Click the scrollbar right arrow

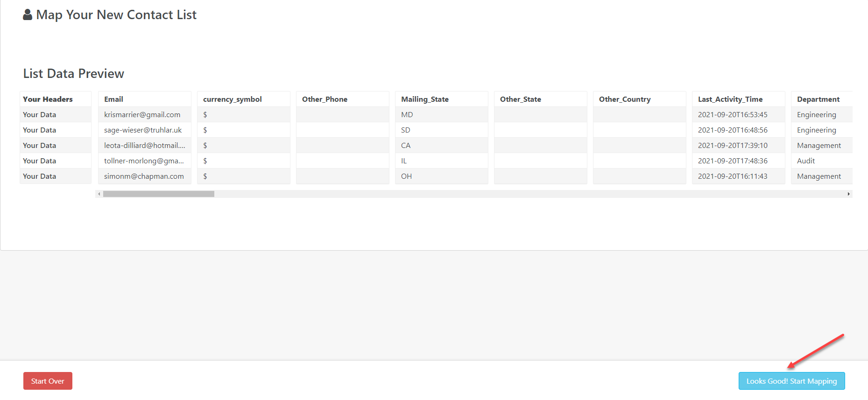coord(848,194)
